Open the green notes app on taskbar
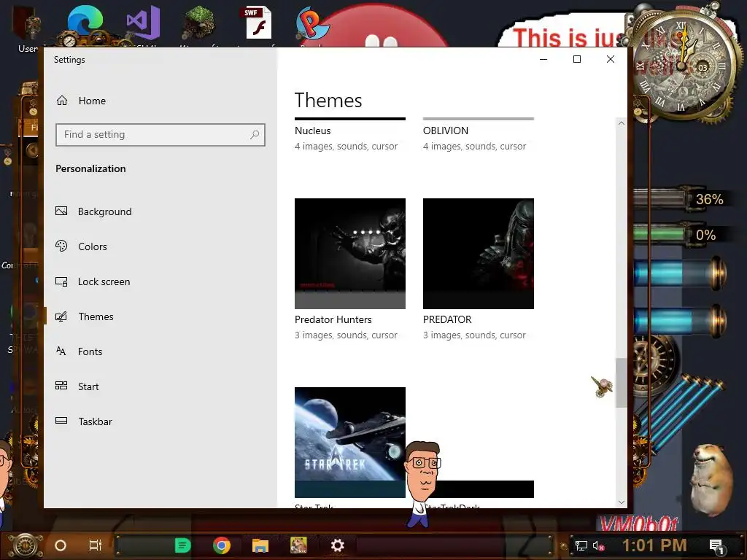The width and height of the screenshot is (747, 560). [x=182, y=545]
